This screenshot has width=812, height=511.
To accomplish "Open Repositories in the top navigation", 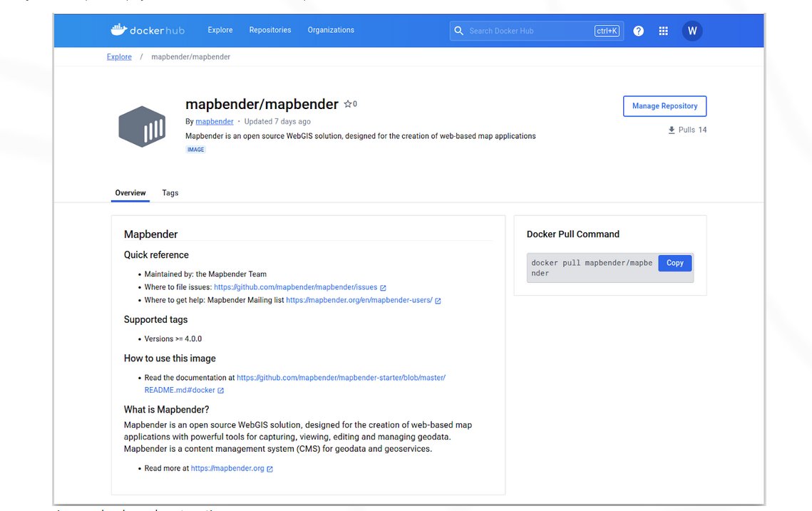I will (270, 30).
